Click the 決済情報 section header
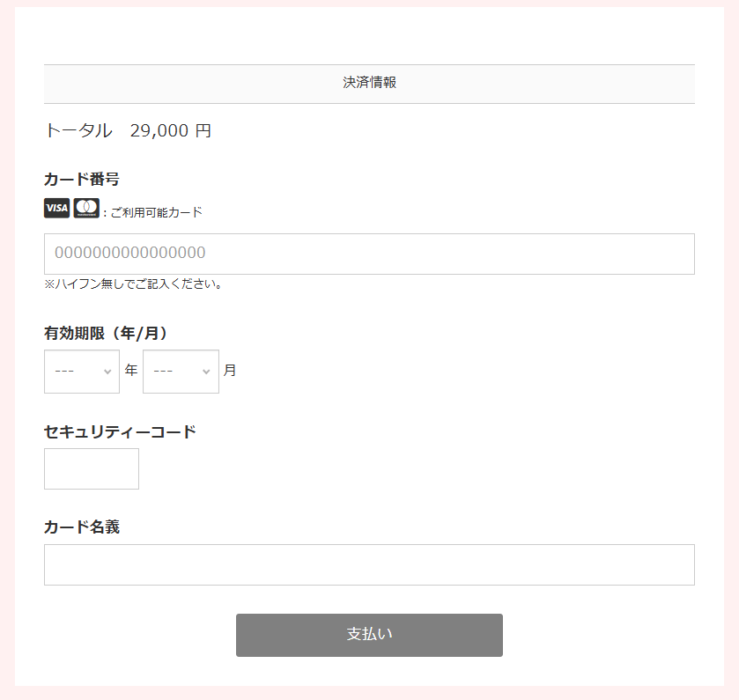Screen dimensions: 739x700 [x=369, y=83]
